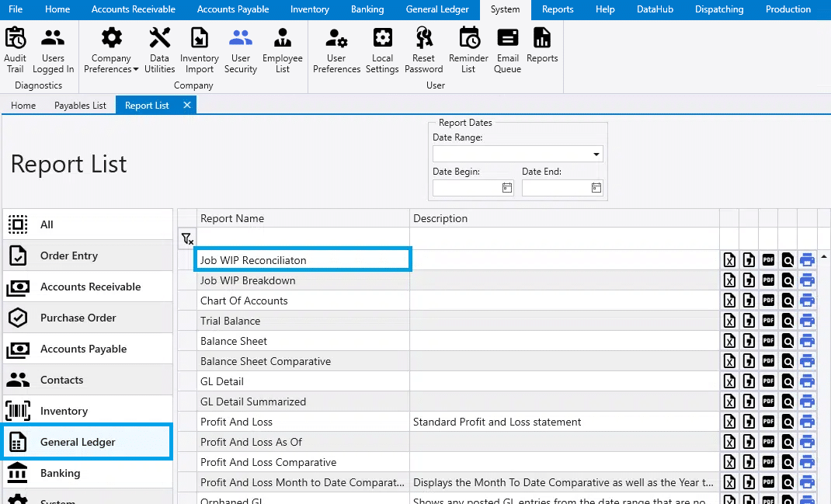Preview GL Detail Summarized report
Screen dimensions: 831x504
(x=788, y=401)
